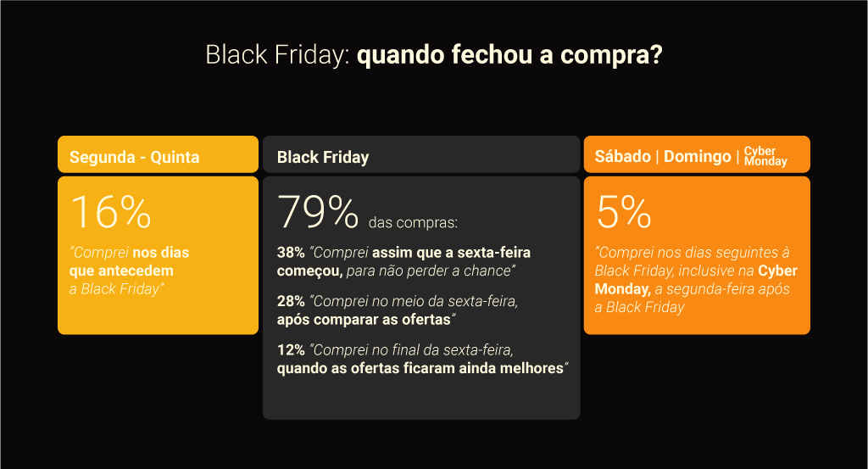The width and height of the screenshot is (868, 469).
Task: Click the 12% statistic line
Action: 422,359
